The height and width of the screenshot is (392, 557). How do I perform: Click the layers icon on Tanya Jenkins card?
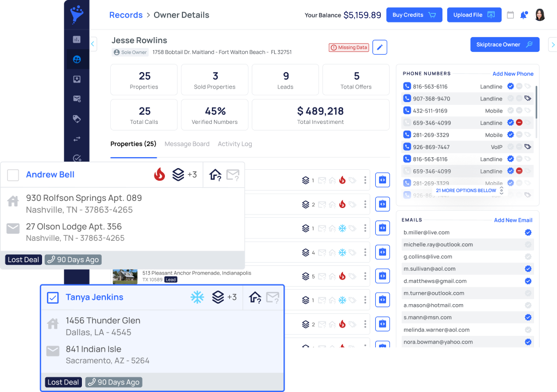point(218,297)
